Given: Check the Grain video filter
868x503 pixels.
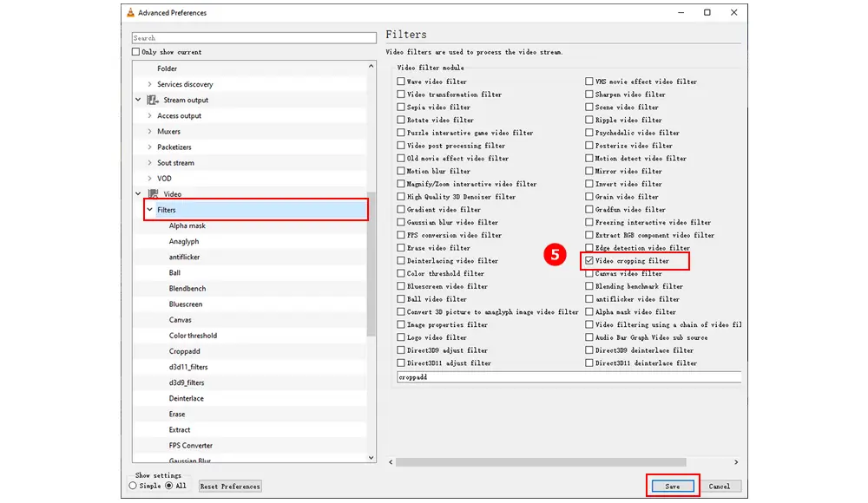Looking at the screenshot, I should (589, 197).
